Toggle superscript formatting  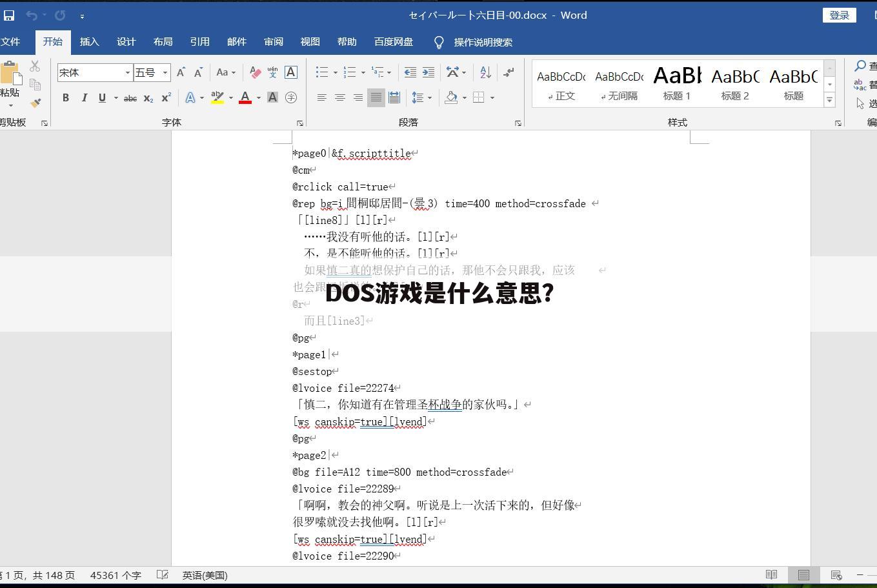(166, 98)
